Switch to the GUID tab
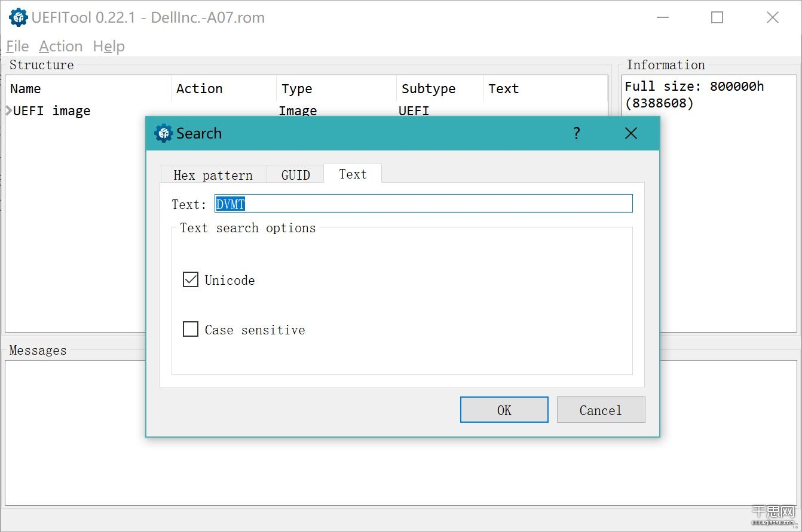The width and height of the screenshot is (802, 532). [x=295, y=174]
